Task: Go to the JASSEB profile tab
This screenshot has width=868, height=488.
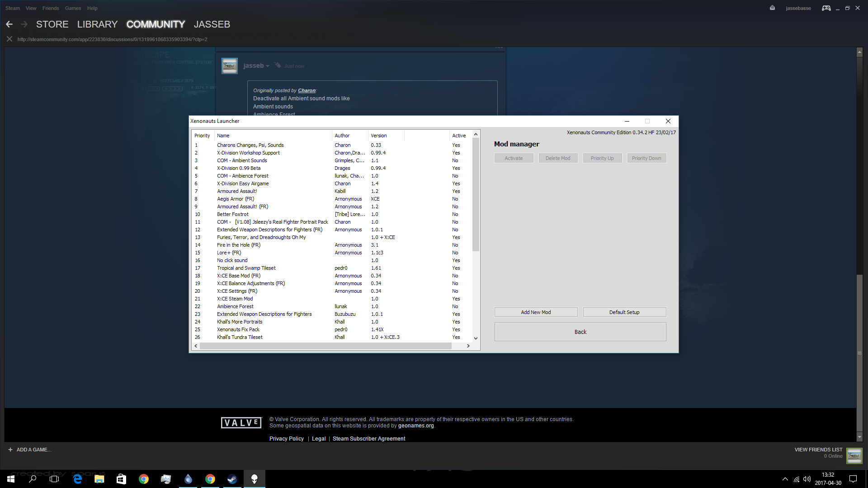Action: click(212, 24)
